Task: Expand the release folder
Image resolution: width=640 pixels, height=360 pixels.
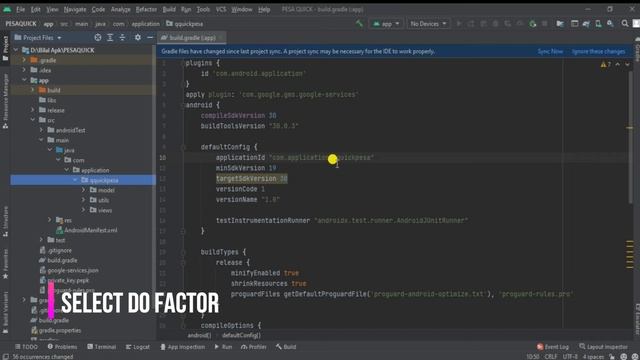Action: [33, 110]
